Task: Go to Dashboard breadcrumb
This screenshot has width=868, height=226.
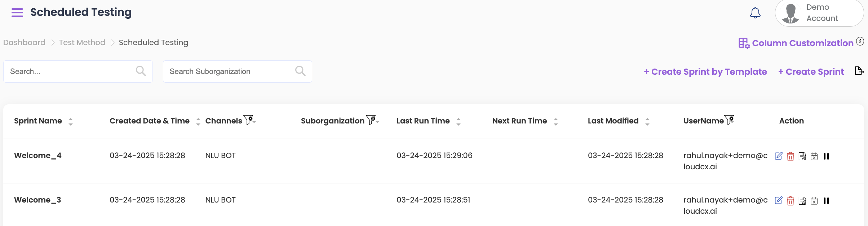Action: click(24, 43)
